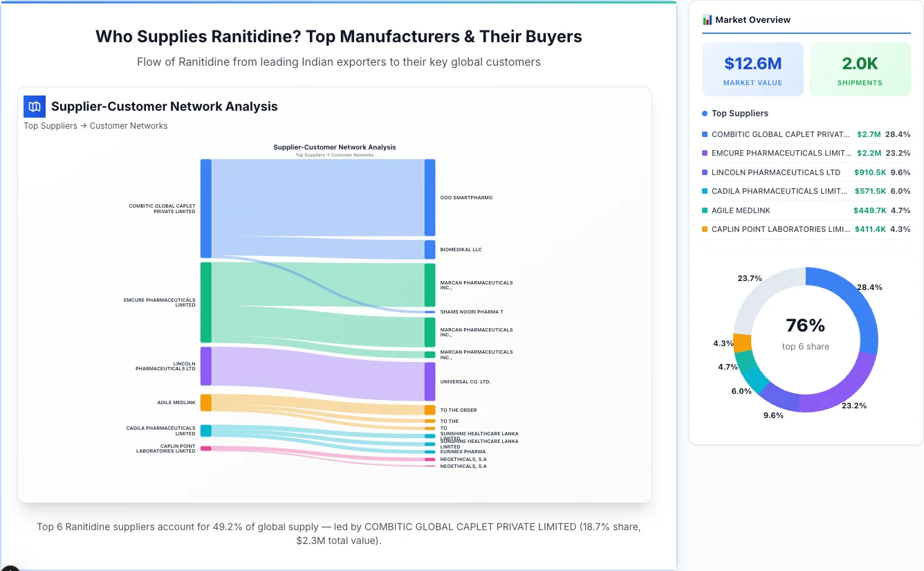Image resolution: width=924 pixels, height=571 pixels.
Task: Click the 2.0K Shipments card
Action: (x=860, y=69)
